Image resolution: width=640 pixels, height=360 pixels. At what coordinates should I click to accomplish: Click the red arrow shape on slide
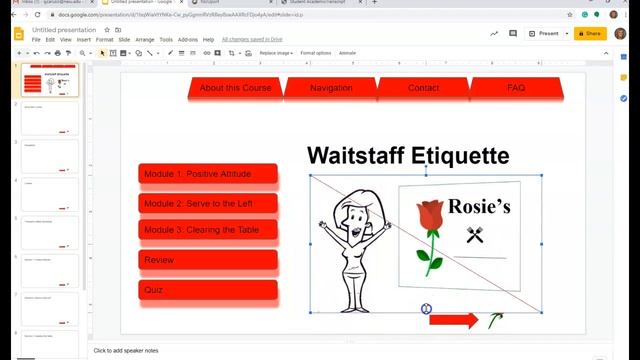[453, 320]
